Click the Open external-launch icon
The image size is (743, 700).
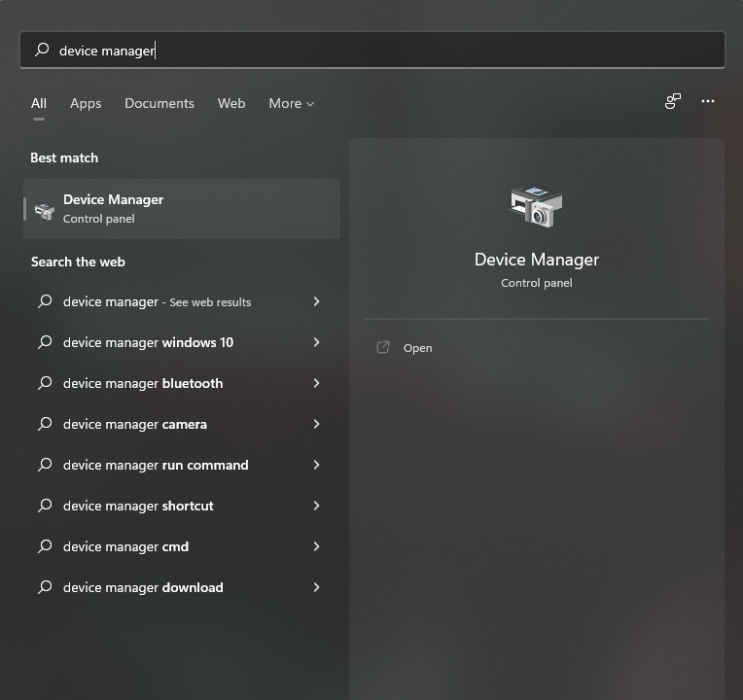(383, 348)
